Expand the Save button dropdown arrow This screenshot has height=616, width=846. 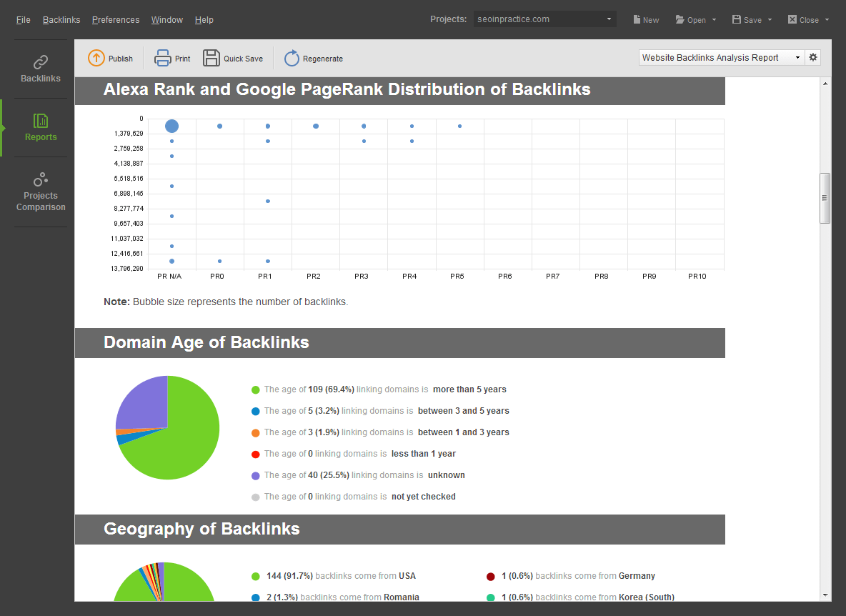pos(770,20)
